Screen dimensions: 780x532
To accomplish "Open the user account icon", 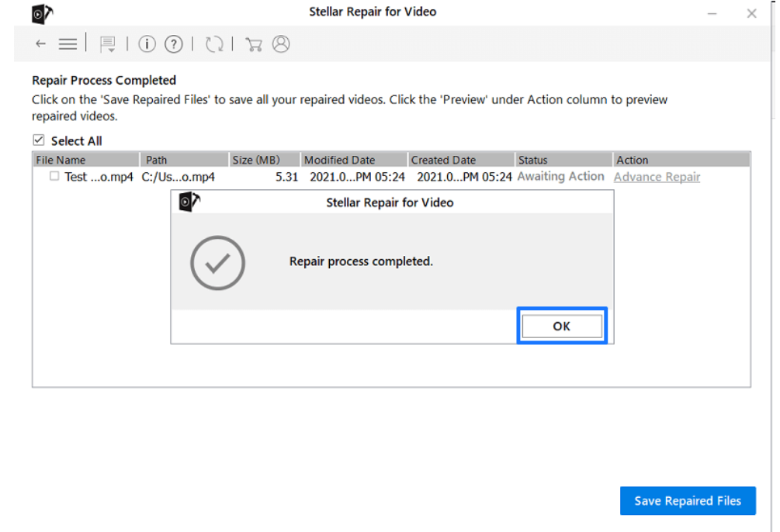I will click(x=281, y=44).
